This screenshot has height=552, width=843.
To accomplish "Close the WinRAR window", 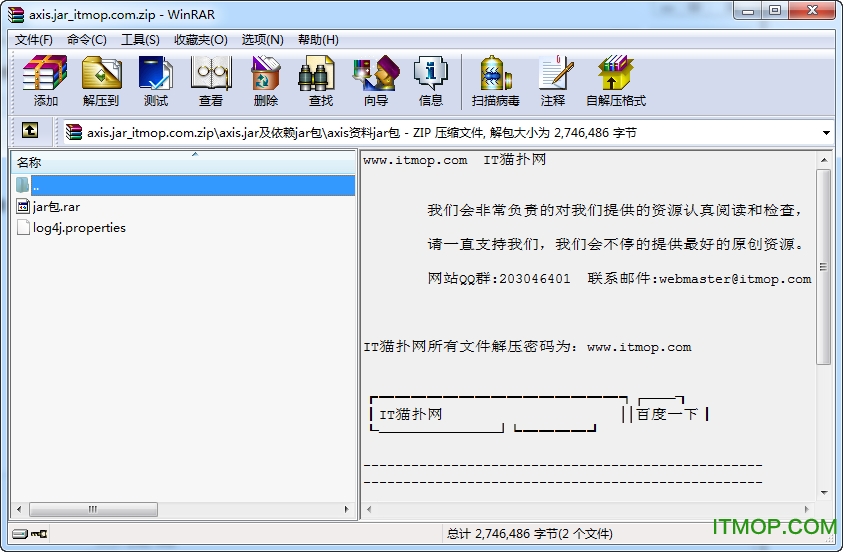I will click(813, 11).
